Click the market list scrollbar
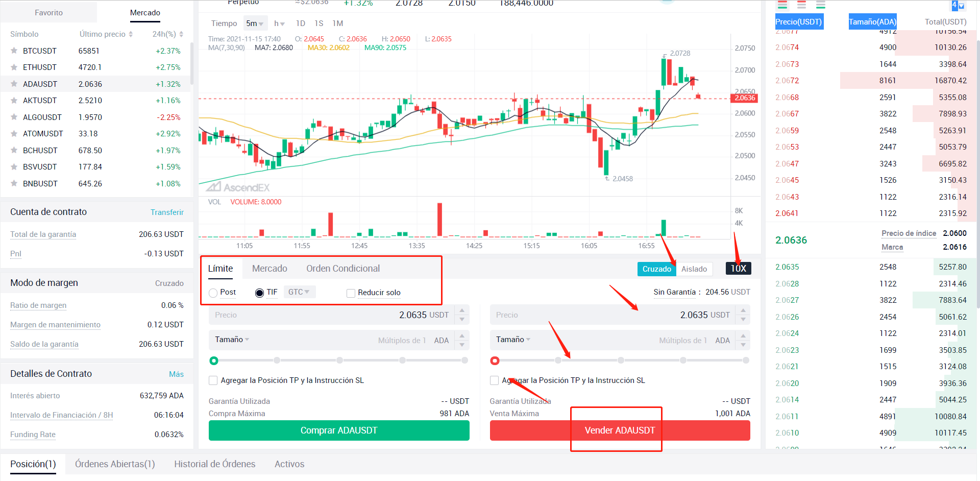980x481 pixels. (x=192, y=63)
